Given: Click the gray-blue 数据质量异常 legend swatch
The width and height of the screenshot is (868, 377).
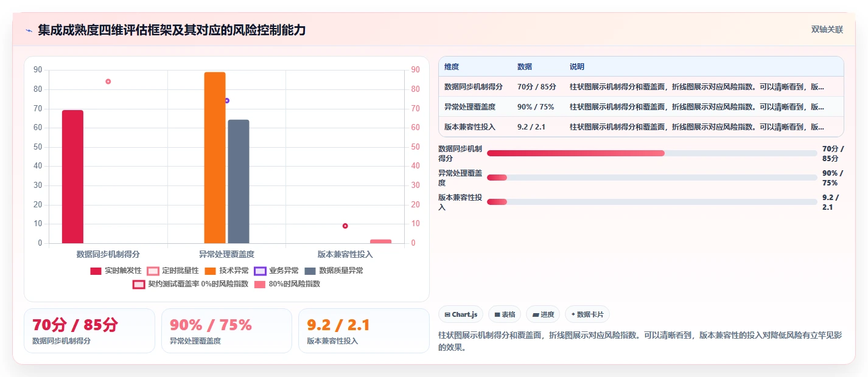Looking at the screenshot, I should coord(310,271).
